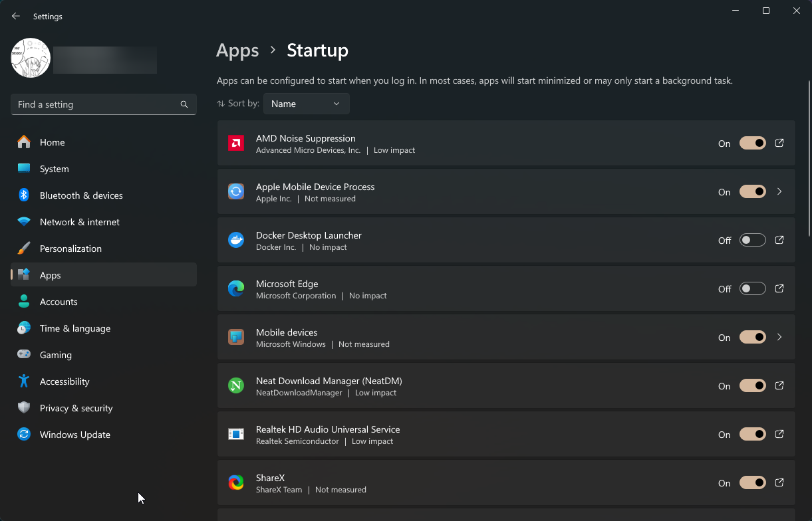812x521 pixels.
Task: Open Neat Download Manager external link icon
Action: (x=779, y=385)
